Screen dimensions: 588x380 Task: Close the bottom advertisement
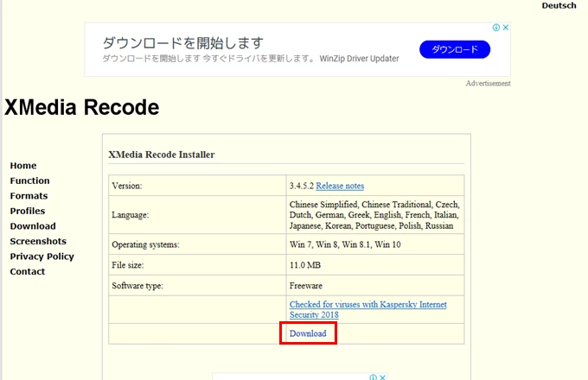(x=382, y=377)
